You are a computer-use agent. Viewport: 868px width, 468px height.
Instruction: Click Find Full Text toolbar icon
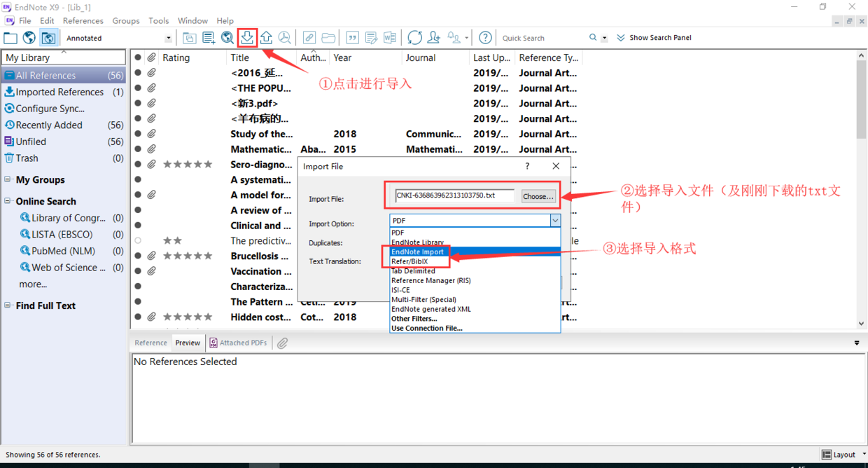tap(285, 38)
